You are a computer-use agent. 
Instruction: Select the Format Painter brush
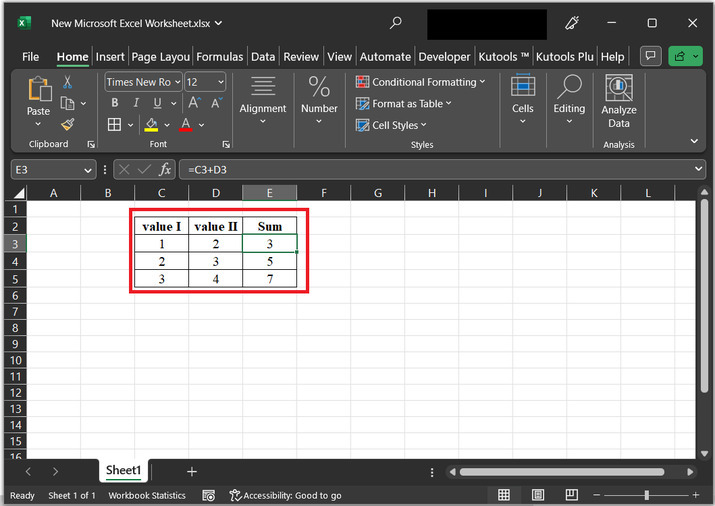pyautogui.click(x=68, y=124)
